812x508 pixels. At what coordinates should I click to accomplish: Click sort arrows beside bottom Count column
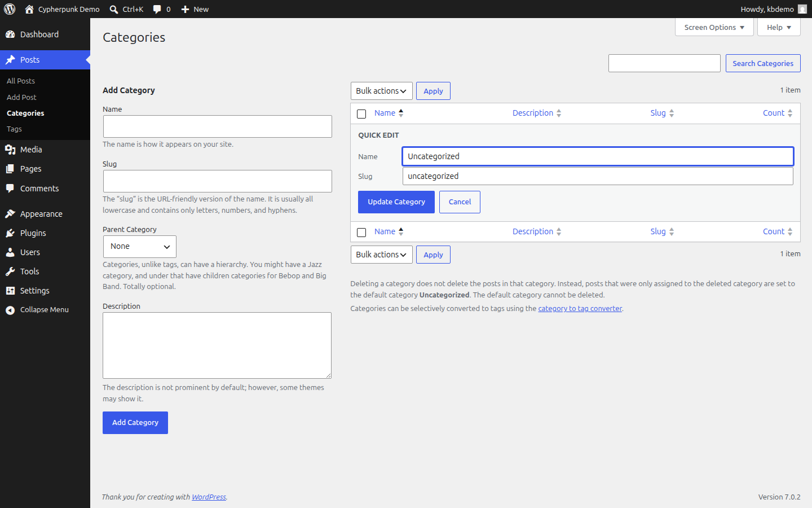790,231
